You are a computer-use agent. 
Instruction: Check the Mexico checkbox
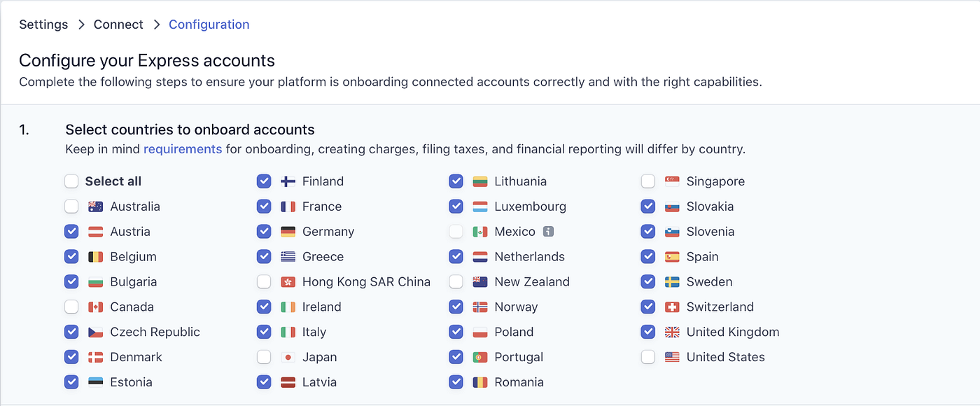[x=456, y=231]
